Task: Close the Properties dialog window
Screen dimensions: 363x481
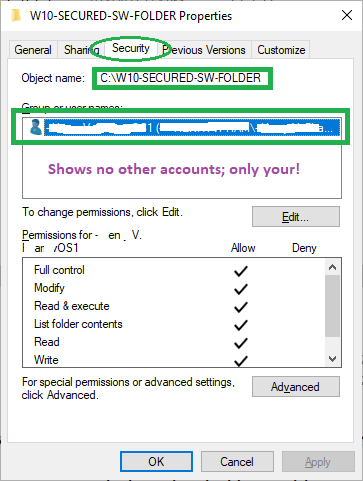Action: click(x=347, y=15)
